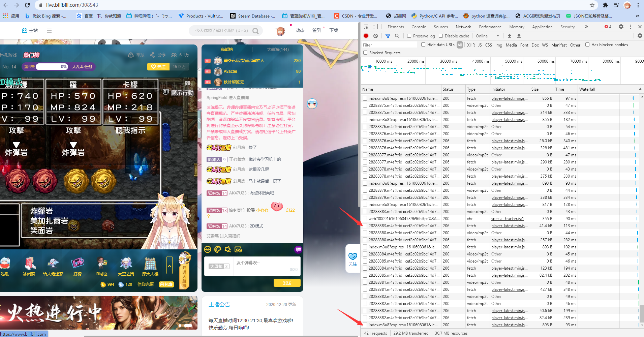Open the Online throttling dropdown
This screenshot has height=337, width=644.
pos(487,36)
